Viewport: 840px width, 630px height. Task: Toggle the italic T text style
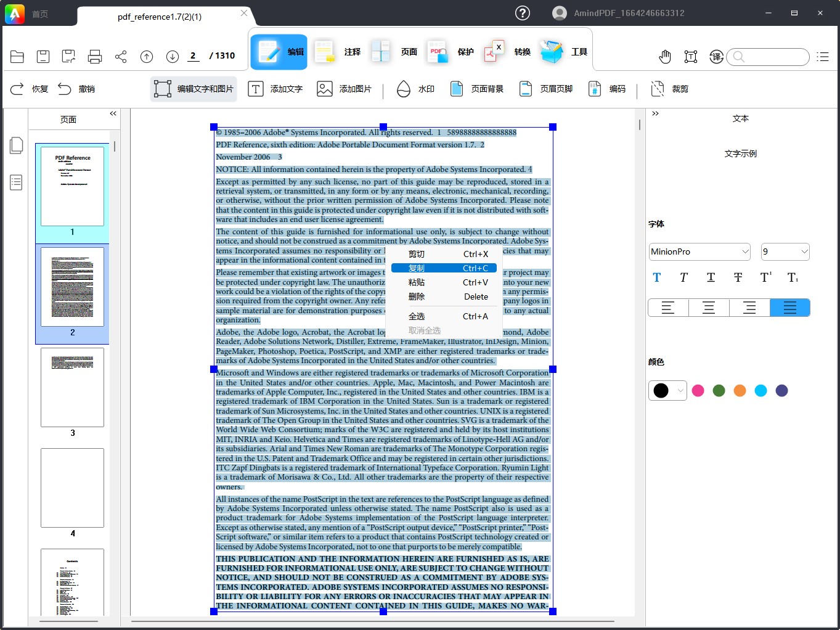pyautogui.click(x=683, y=277)
